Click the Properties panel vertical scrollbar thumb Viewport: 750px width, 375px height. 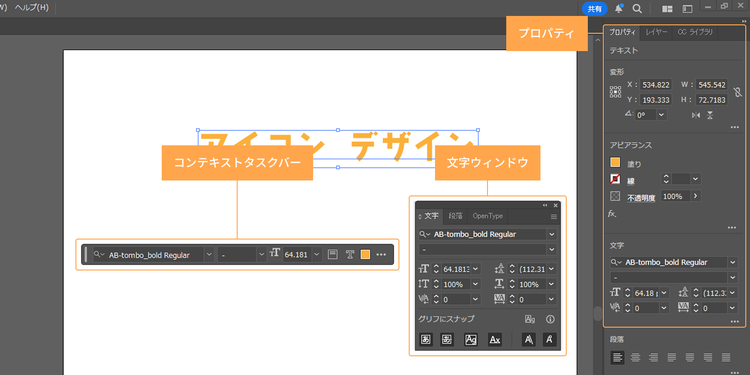pos(597,313)
